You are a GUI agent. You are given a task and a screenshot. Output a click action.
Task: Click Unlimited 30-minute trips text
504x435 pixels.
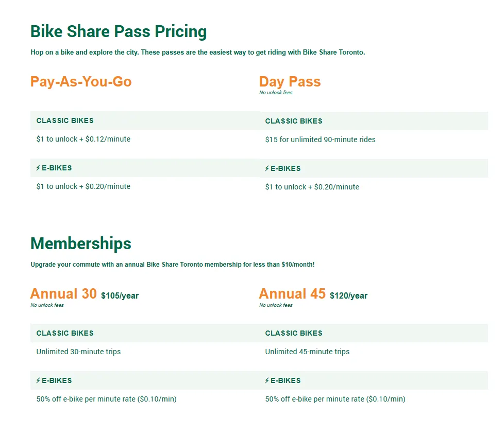[x=78, y=352]
